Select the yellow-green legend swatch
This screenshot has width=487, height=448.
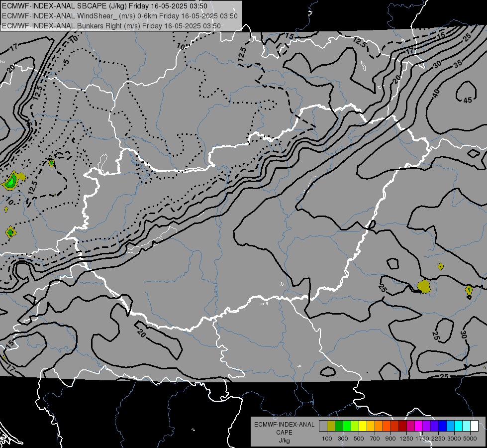[x=355, y=426]
